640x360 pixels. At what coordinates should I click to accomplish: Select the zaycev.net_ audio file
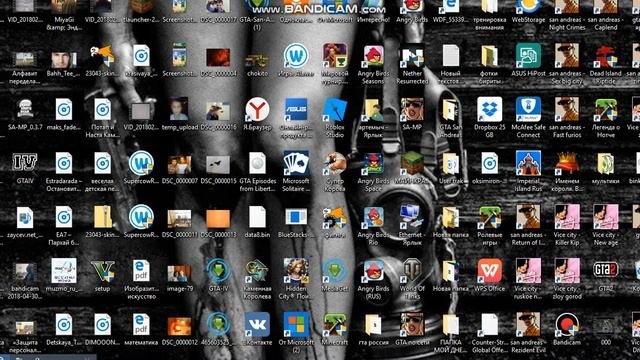(x=25, y=217)
